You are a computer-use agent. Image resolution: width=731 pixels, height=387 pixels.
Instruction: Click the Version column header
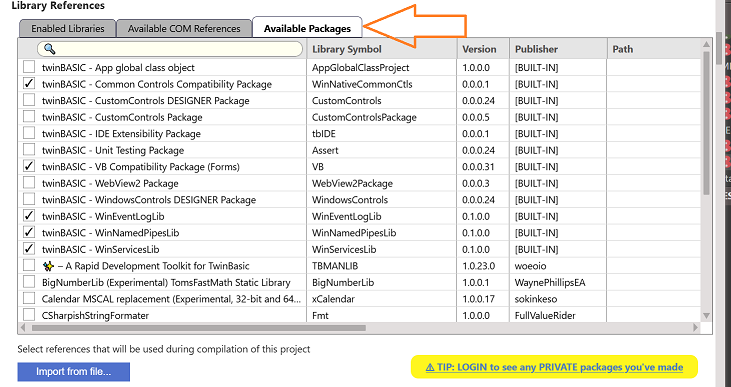click(483, 49)
